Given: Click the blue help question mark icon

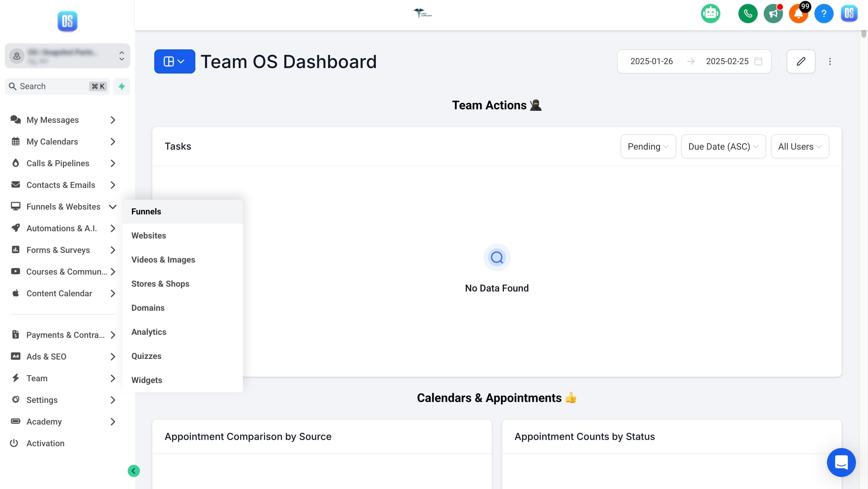Looking at the screenshot, I should pos(823,14).
